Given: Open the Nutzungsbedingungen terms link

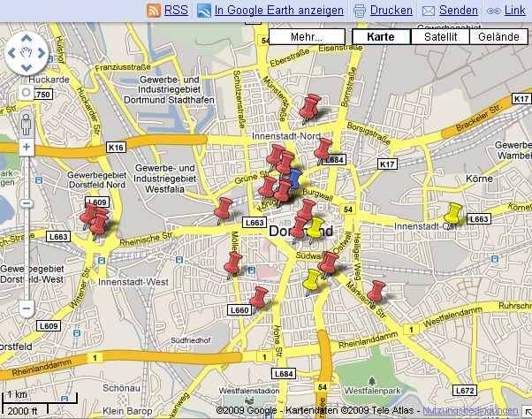Looking at the screenshot, I should click(x=470, y=410).
